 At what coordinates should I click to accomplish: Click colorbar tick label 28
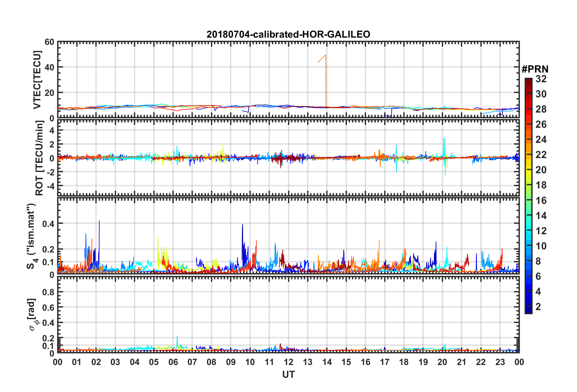(541, 109)
